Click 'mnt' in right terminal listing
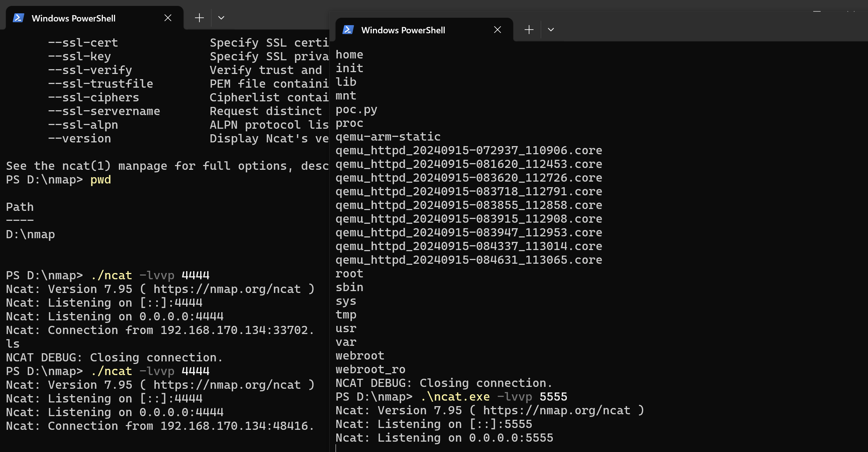 click(x=346, y=96)
